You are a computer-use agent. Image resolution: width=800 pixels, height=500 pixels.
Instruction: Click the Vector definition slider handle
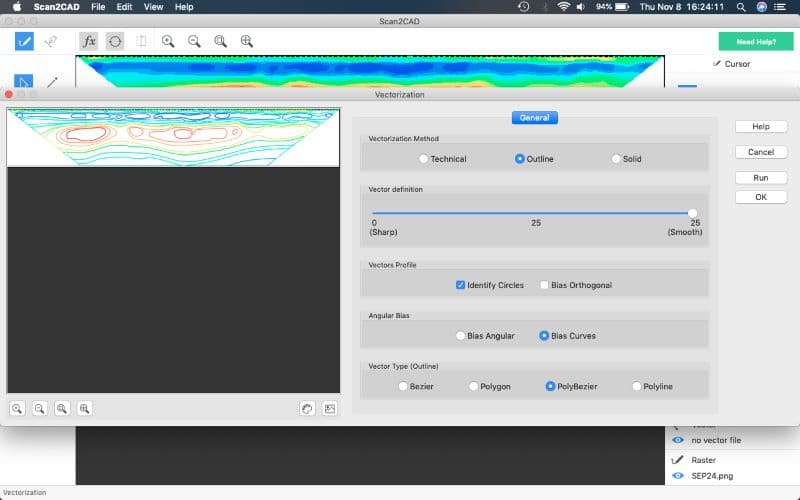click(692, 213)
